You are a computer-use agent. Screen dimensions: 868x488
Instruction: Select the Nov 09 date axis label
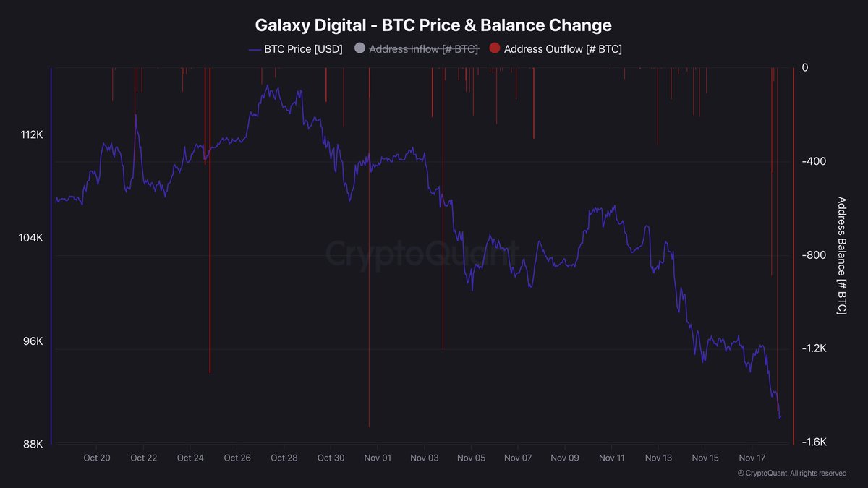click(565, 458)
